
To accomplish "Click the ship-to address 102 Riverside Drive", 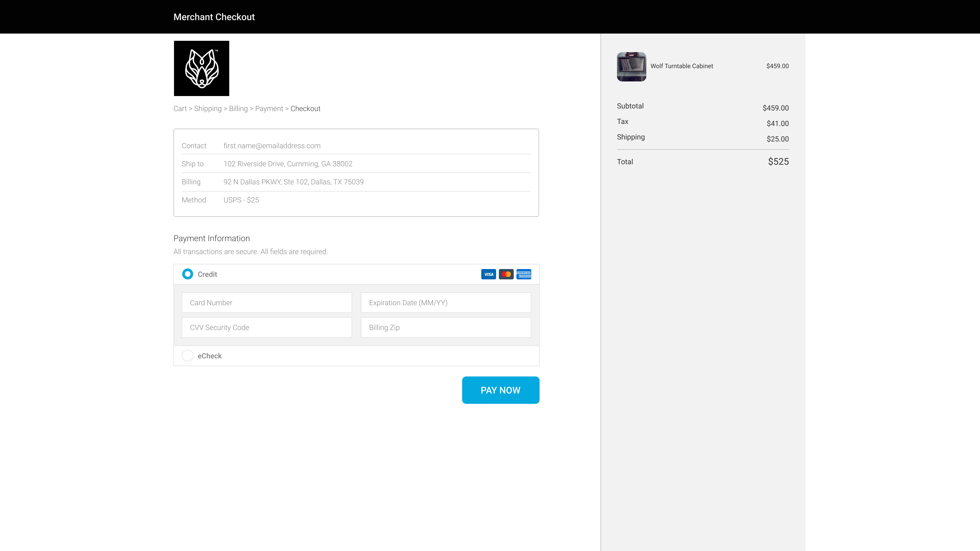I will point(288,164).
